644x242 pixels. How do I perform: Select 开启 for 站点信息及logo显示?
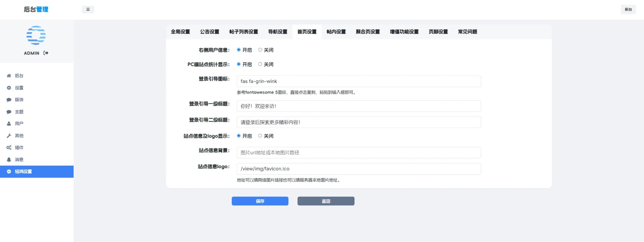239,136
